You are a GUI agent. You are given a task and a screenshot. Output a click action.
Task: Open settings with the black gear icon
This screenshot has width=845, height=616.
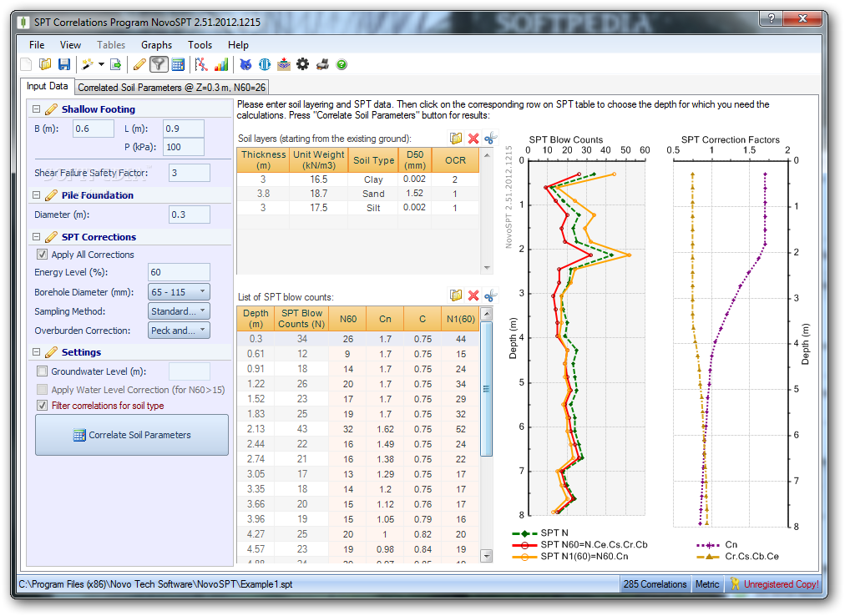click(x=303, y=64)
